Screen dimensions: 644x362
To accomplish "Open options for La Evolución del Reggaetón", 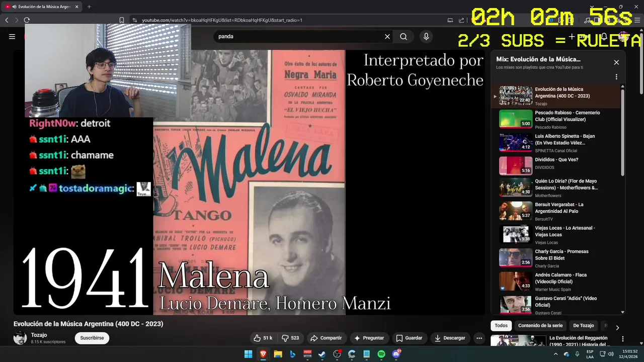I will point(623,339).
